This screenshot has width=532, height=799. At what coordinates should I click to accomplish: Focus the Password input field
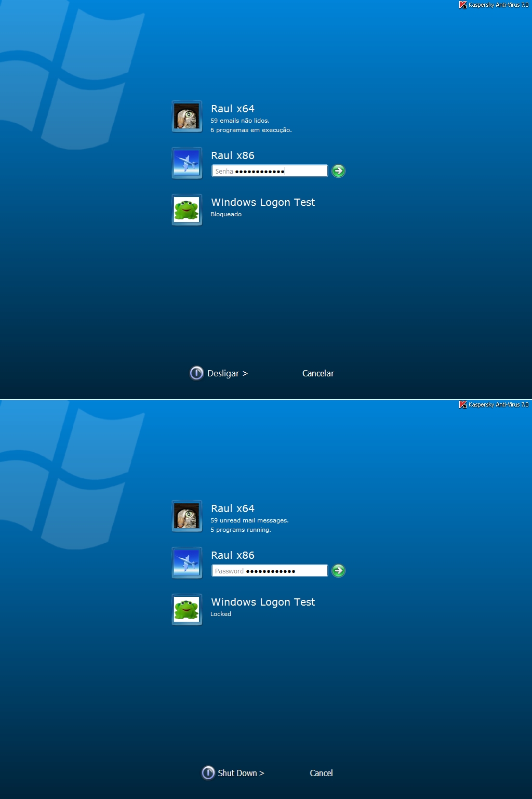[270, 571]
